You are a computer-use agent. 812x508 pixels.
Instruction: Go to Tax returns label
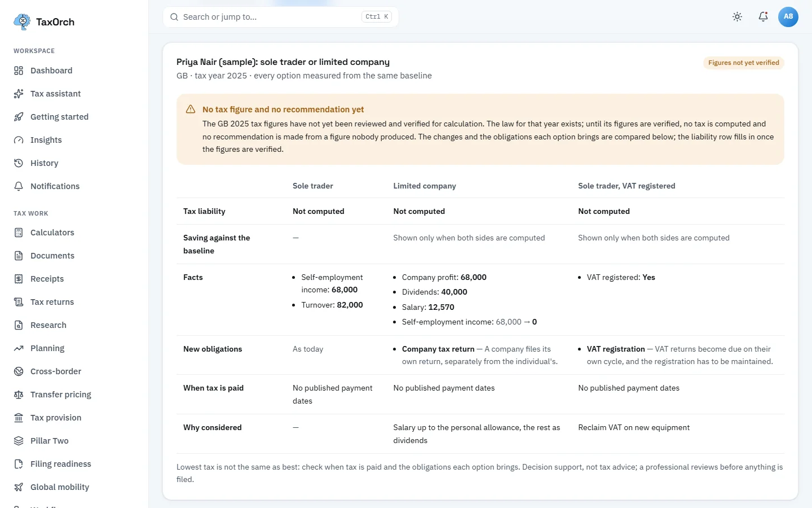coord(52,302)
